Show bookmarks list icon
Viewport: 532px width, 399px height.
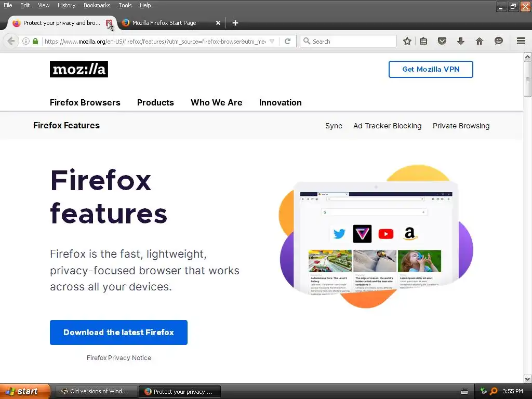coord(423,42)
